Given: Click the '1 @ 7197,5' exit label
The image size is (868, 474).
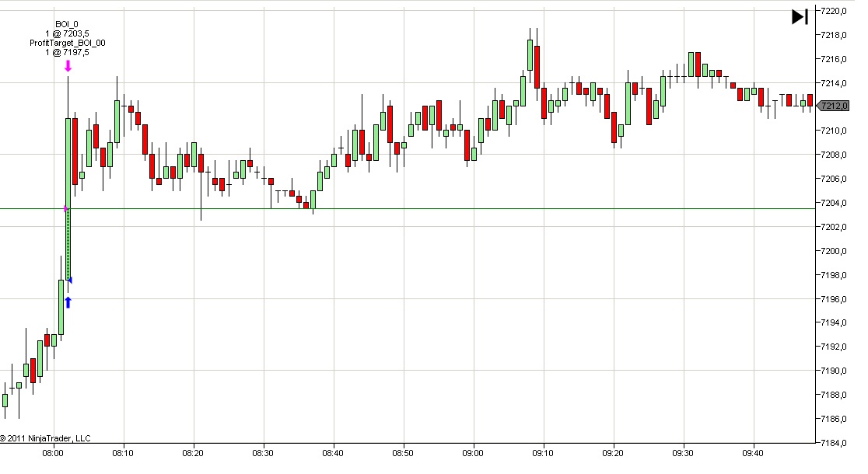Looking at the screenshot, I should click(67, 53).
